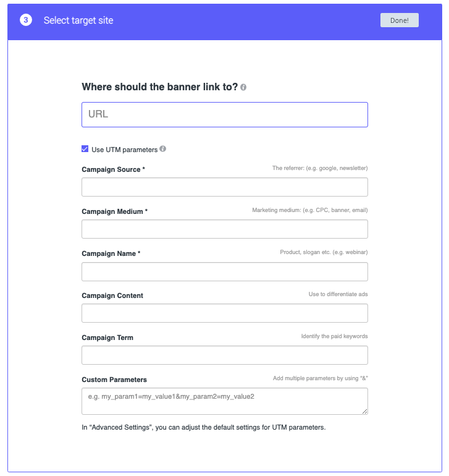Image resolution: width=449 pixels, height=476 pixels.
Task: Click the Campaign Source label
Action: 113,169
